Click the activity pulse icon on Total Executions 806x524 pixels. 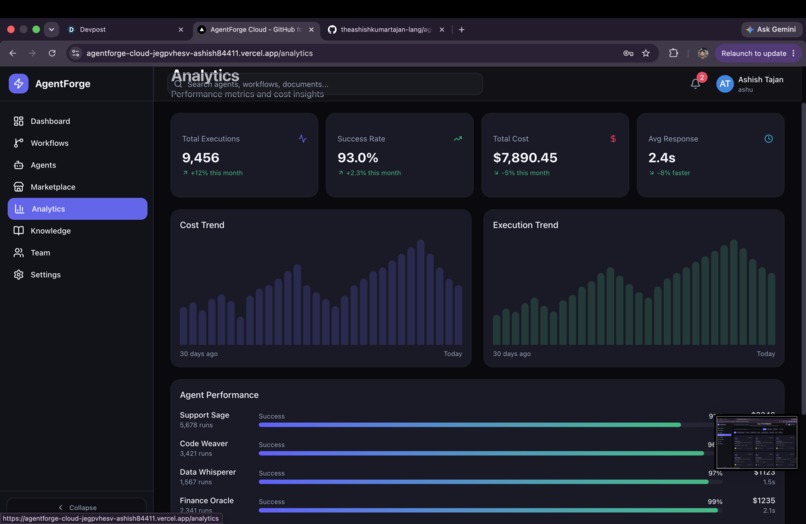(x=302, y=139)
